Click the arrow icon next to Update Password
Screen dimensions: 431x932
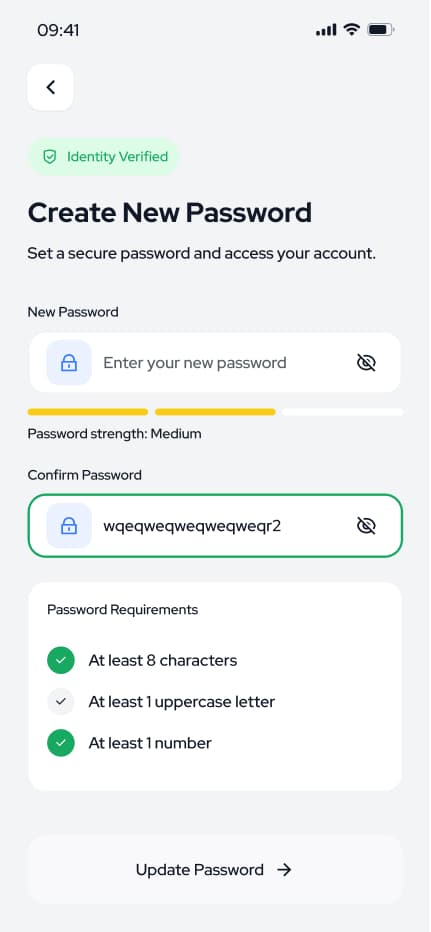[x=285, y=870]
